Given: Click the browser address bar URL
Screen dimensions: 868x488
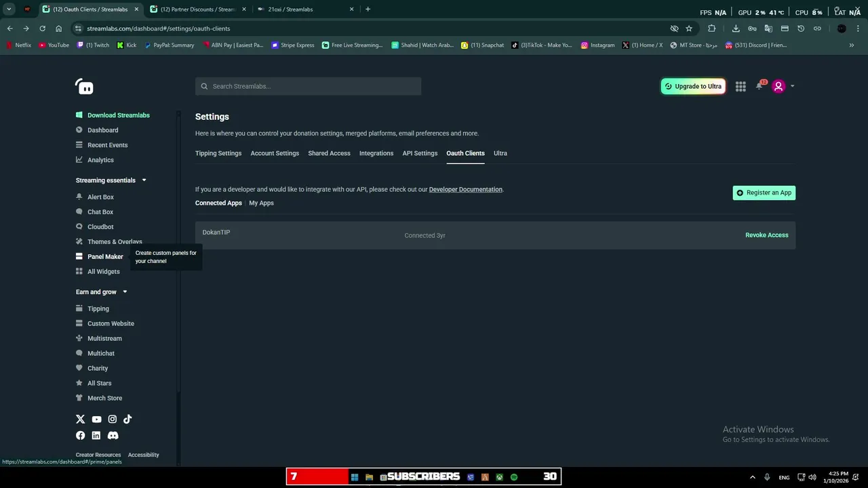Looking at the screenshot, I should [x=159, y=28].
